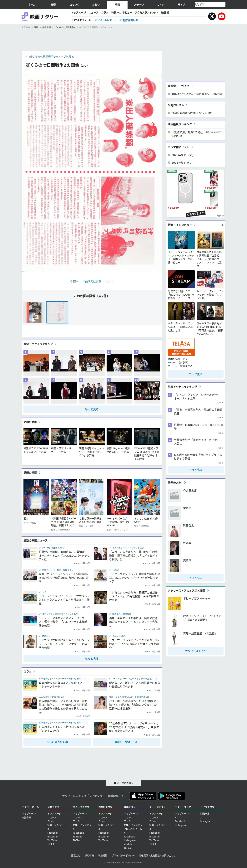The width and height of the screenshot is (247, 868).
Task: Switch to the ライブ tab
Action: (182, 4)
